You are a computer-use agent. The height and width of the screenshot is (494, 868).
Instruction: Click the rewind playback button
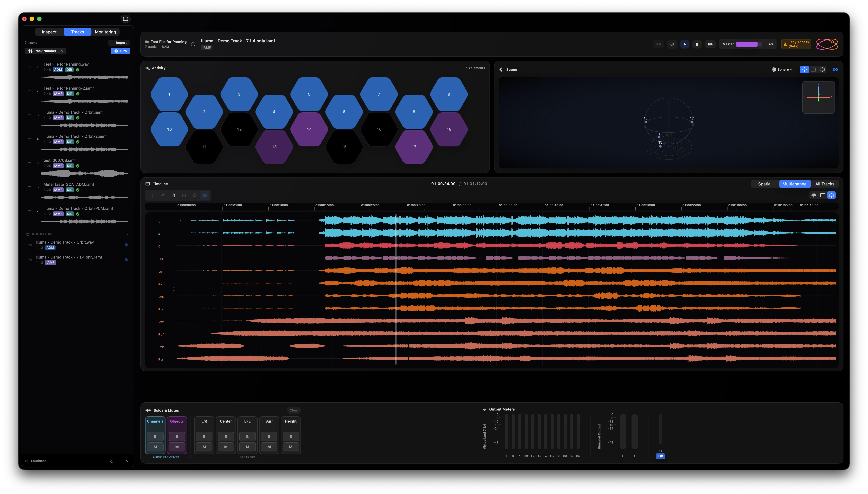[658, 44]
